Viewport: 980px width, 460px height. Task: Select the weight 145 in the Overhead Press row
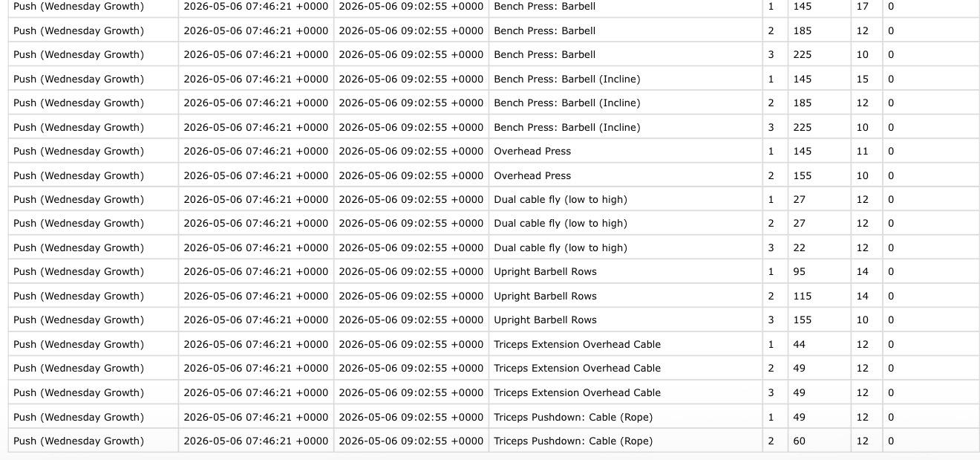pyautogui.click(x=802, y=151)
